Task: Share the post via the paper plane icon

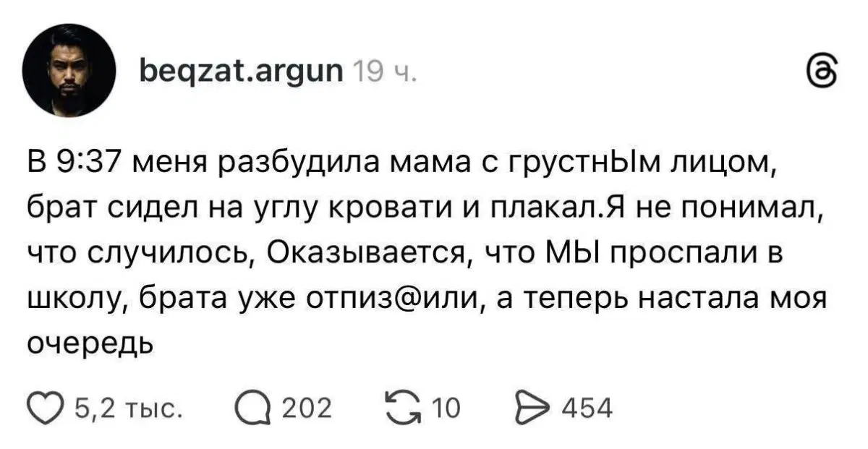Action: tap(533, 408)
